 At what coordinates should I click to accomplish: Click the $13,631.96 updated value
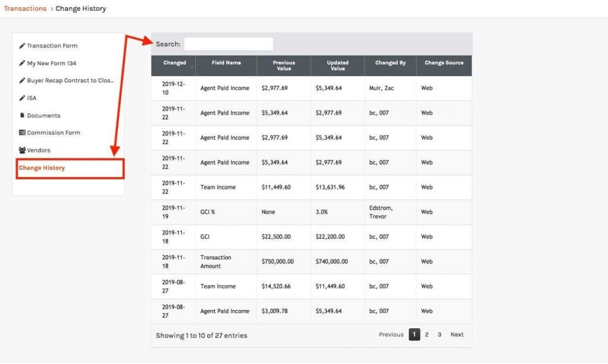330,187
